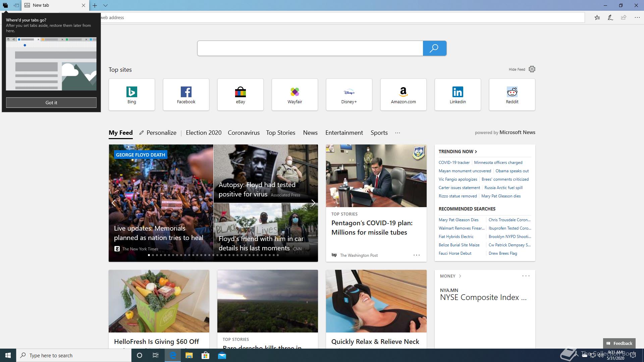Switch to Top Stories tab
This screenshot has width=644, height=362.
pos(281,133)
